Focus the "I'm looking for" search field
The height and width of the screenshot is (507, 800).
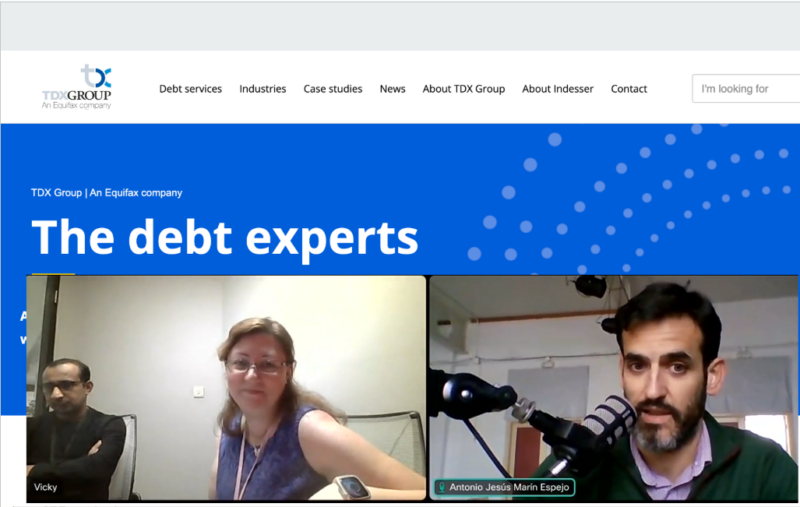[746, 89]
